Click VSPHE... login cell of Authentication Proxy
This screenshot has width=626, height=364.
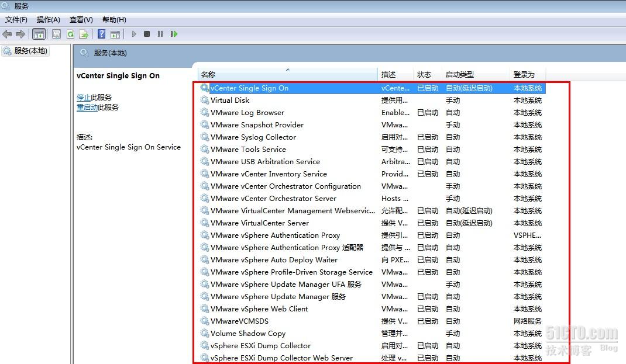[x=527, y=235]
